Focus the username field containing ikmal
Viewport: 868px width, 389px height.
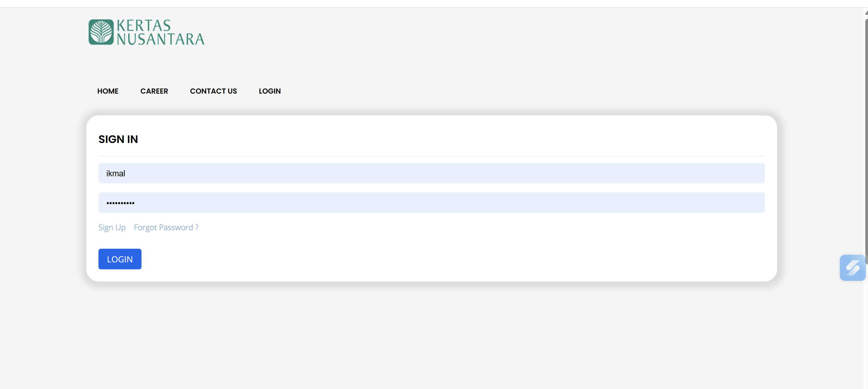[431, 173]
